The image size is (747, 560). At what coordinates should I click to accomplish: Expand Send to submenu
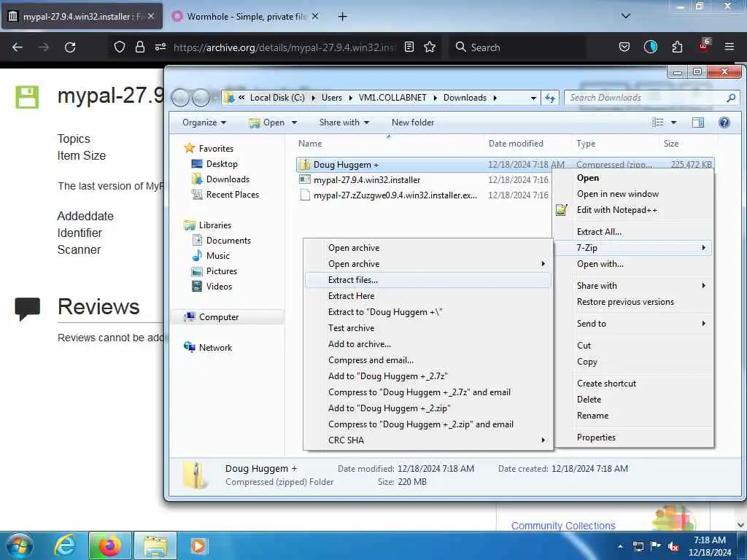(634, 323)
